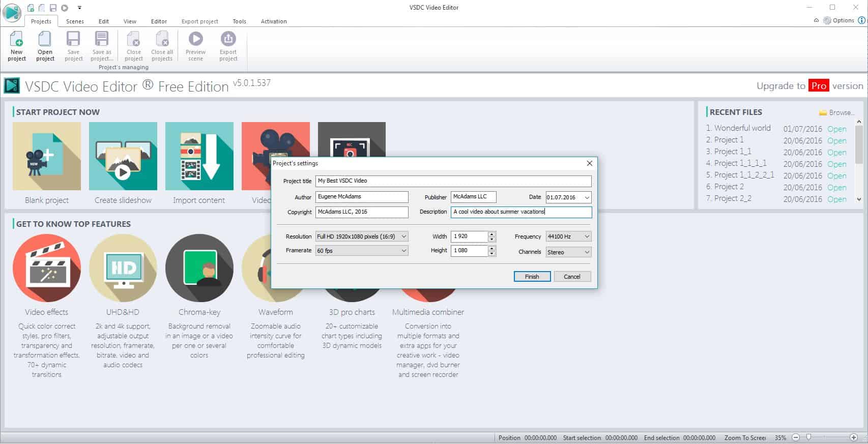Expand the Frequency dropdown
Screen dimensions: 868x444
point(587,236)
